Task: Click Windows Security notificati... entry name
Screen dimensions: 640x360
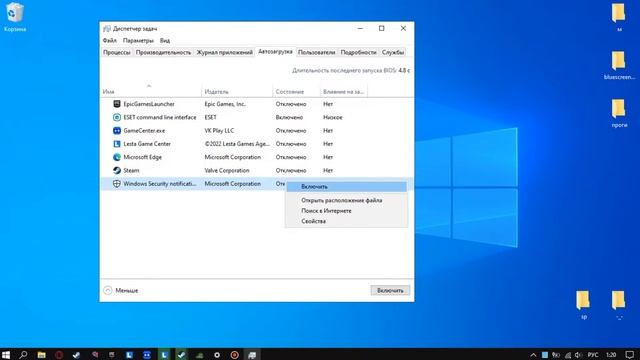Action: pyautogui.click(x=160, y=184)
